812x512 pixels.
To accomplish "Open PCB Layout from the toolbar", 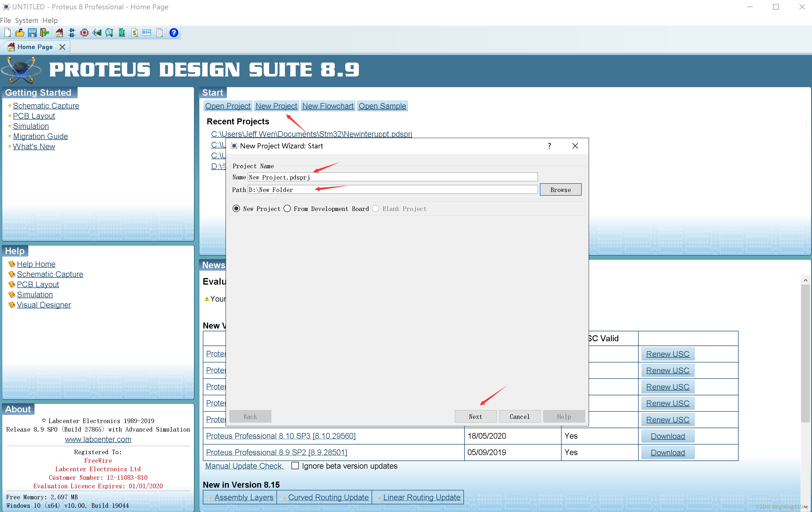I will (84, 33).
